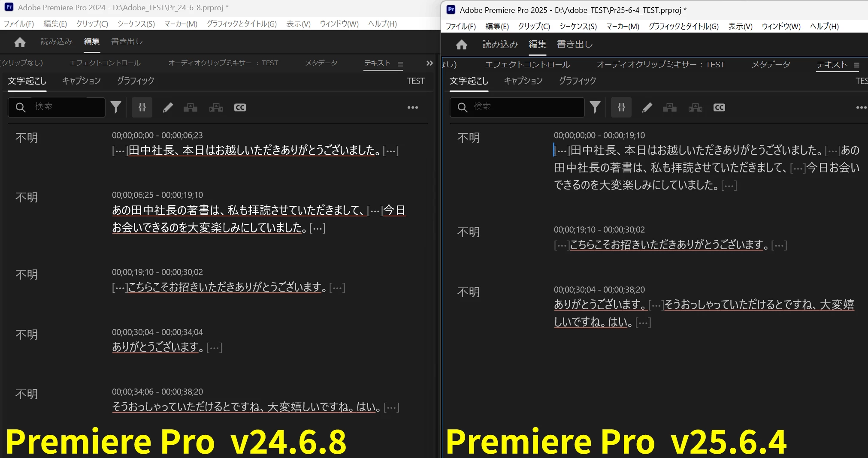Viewport: 868px width, 458px height.
Task: Click the CC create captions icon in Premiere Pro 2025
Action: (719, 108)
